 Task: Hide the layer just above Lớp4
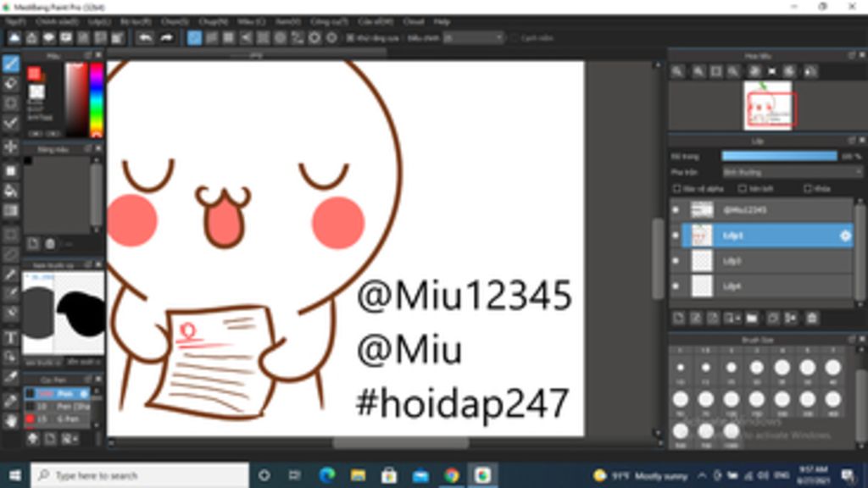(x=676, y=261)
